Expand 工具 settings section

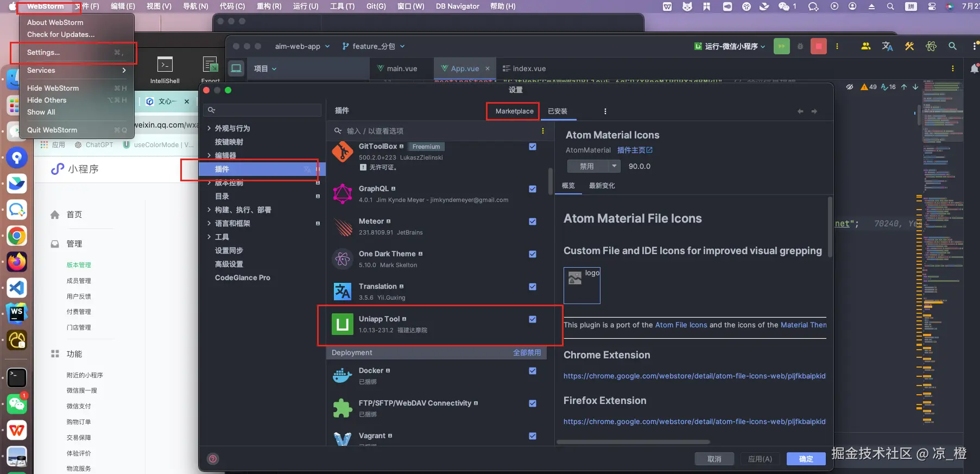pos(209,237)
